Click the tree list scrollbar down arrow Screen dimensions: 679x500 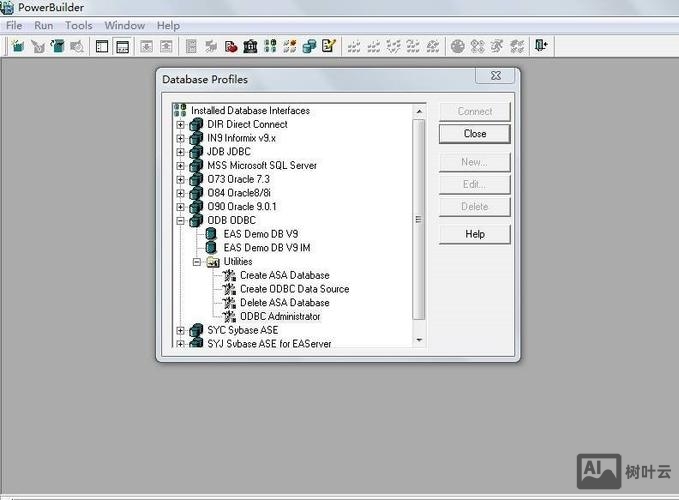419,340
